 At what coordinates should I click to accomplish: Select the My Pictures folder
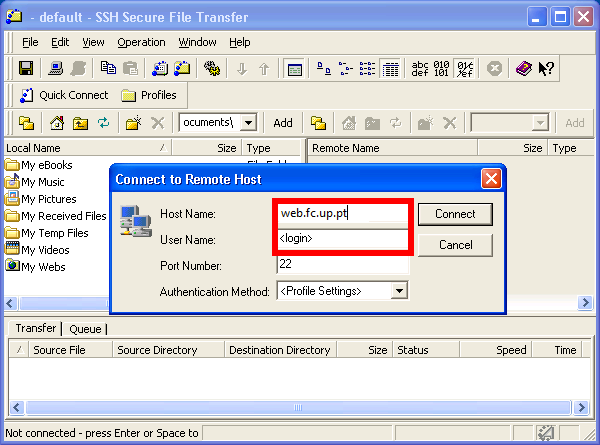click(x=41, y=199)
